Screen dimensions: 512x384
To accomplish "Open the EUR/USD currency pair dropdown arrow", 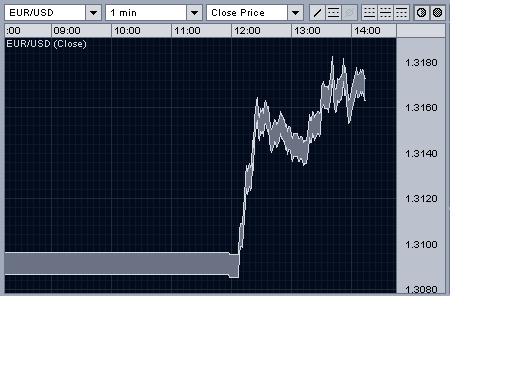I will [93, 13].
